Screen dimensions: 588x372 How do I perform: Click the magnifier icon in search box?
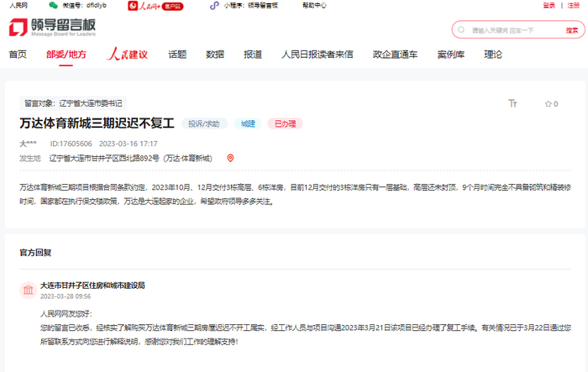(461, 30)
